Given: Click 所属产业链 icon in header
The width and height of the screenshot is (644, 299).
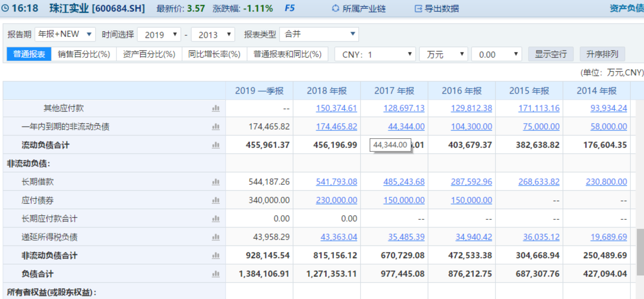Looking at the screenshot, I should coord(335,8).
